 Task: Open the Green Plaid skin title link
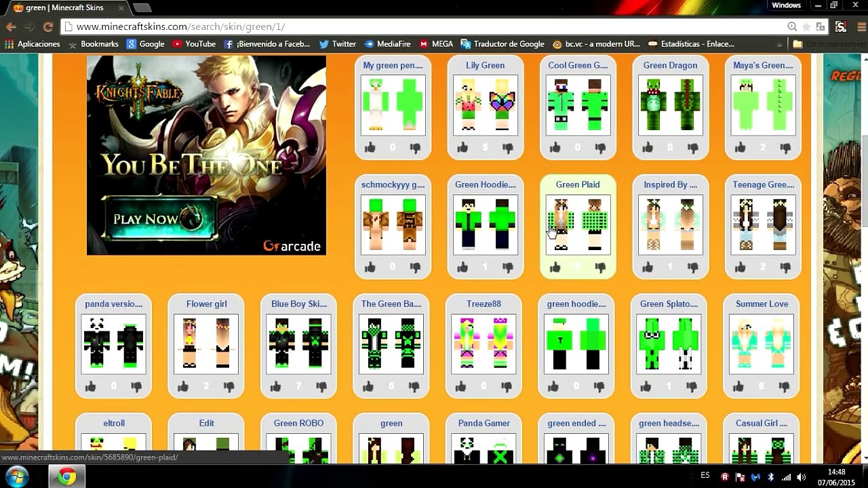(578, 185)
